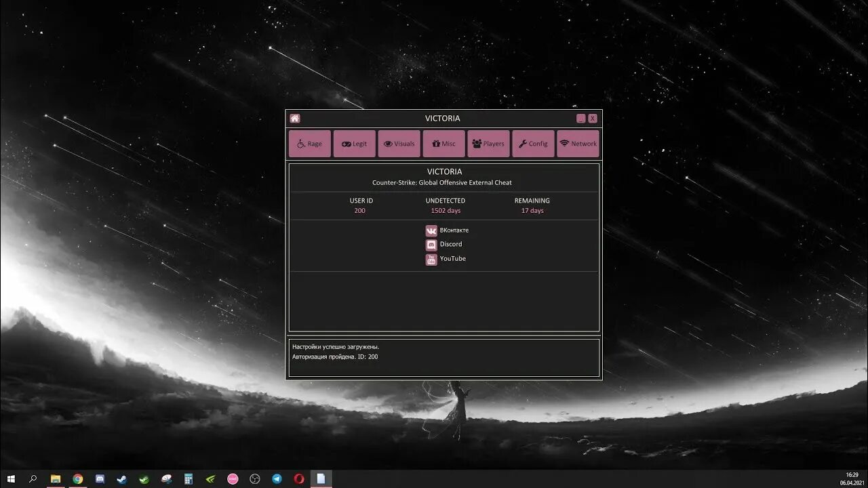Click log line "Настройки успешно загружены."
This screenshot has height=488, width=868.
pyautogui.click(x=336, y=347)
